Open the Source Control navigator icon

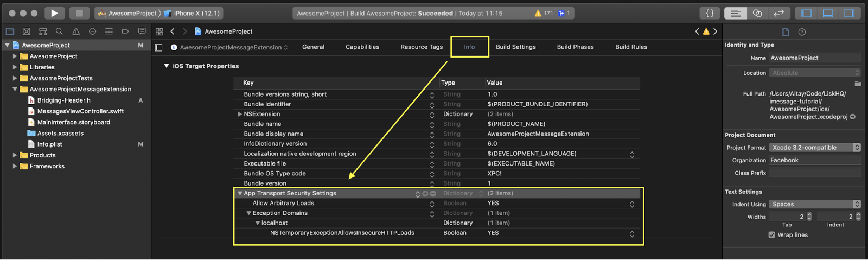(x=26, y=31)
